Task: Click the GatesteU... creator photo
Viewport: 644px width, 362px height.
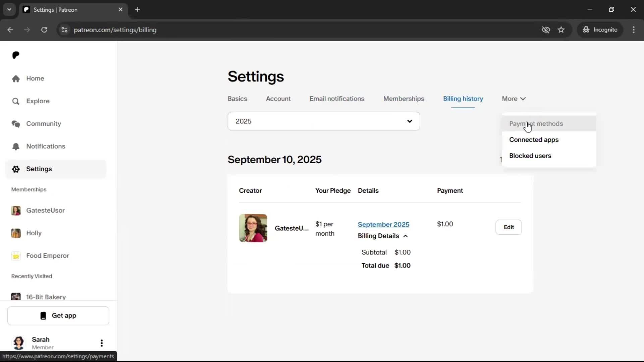Action: 253,228
